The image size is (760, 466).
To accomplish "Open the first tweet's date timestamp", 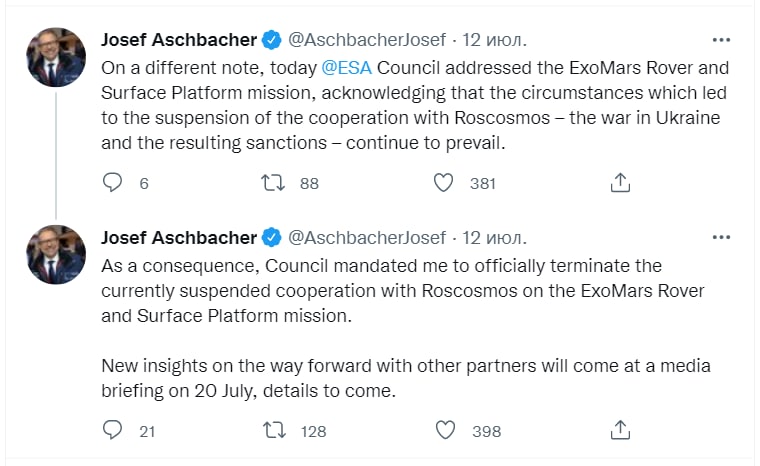I will point(494,40).
